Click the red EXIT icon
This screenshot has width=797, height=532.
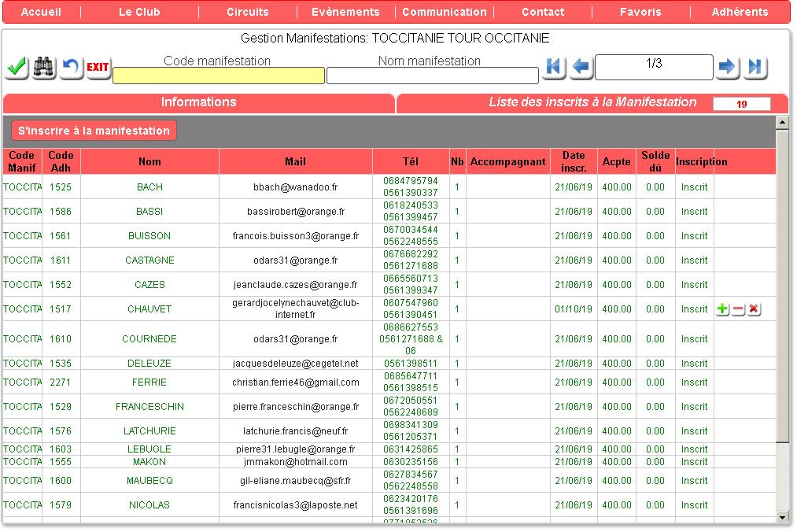[x=98, y=67]
